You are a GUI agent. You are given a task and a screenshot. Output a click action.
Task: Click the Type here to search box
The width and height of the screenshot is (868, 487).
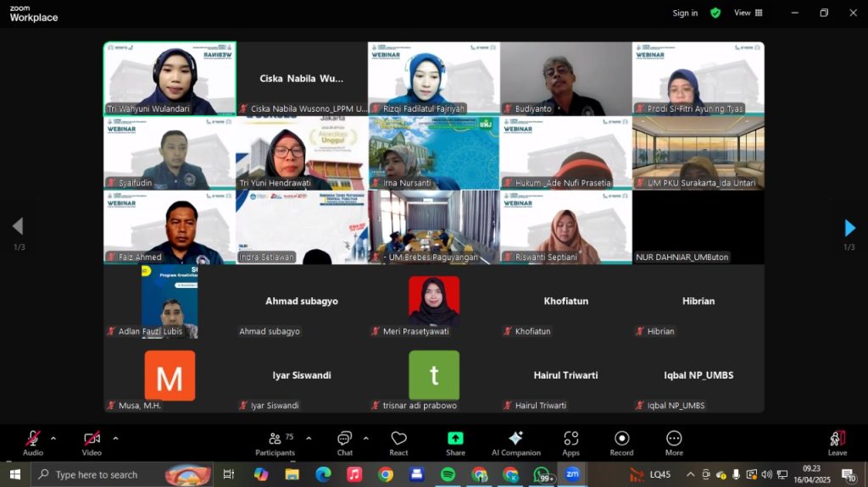pos(122,474)
